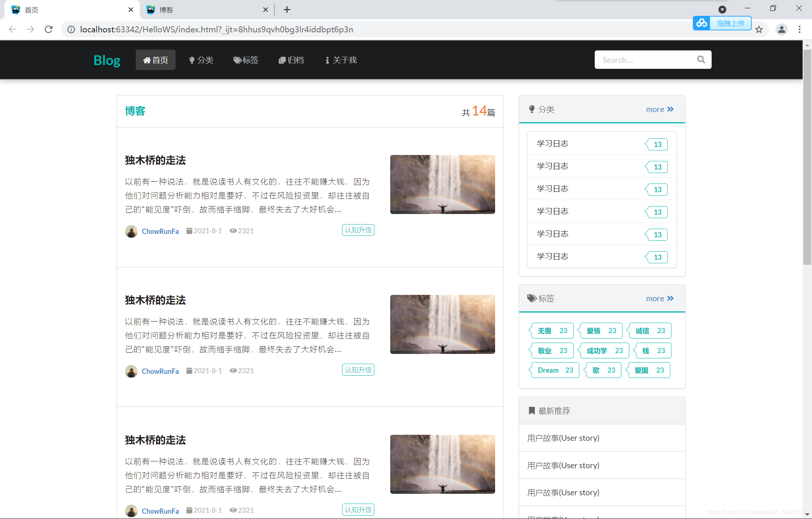Screen dimensions: 812x519
Task: Click 认知升级 label on third post
Action: (358, 510)
